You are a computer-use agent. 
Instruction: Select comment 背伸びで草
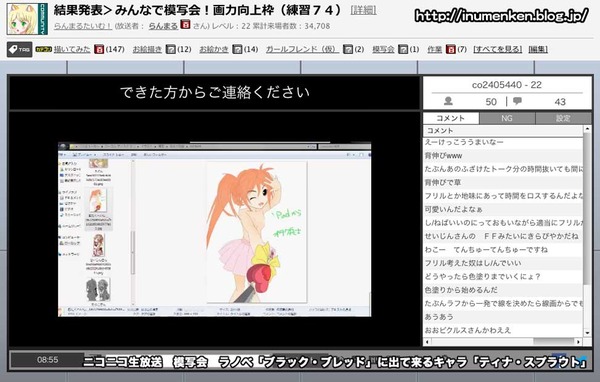click(x=503, y=183)
